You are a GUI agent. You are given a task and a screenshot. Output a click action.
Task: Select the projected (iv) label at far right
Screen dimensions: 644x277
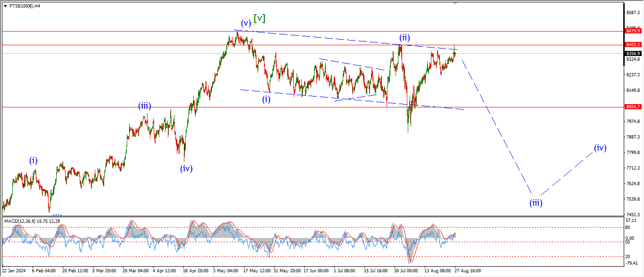point(600,148)
